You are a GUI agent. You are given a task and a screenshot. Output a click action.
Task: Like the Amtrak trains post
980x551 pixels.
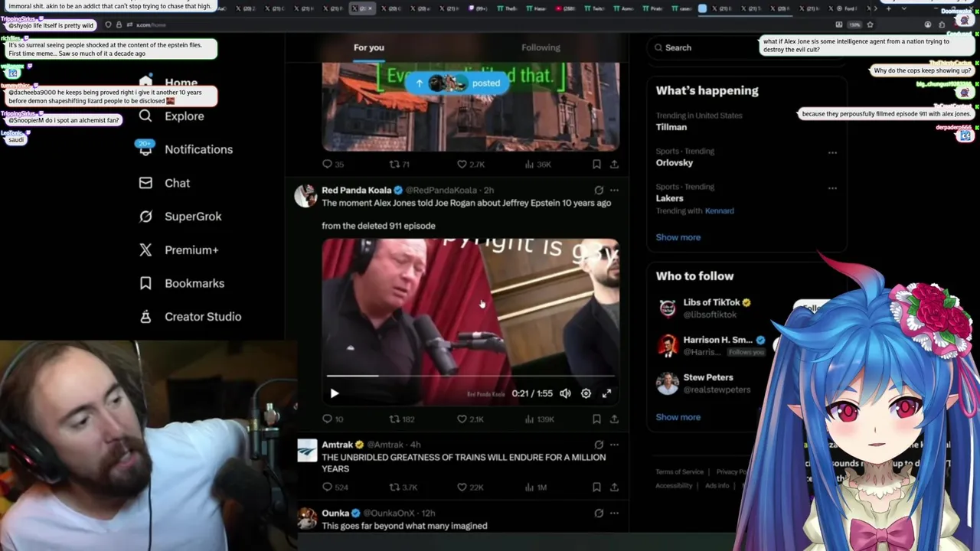click(470, 487)
